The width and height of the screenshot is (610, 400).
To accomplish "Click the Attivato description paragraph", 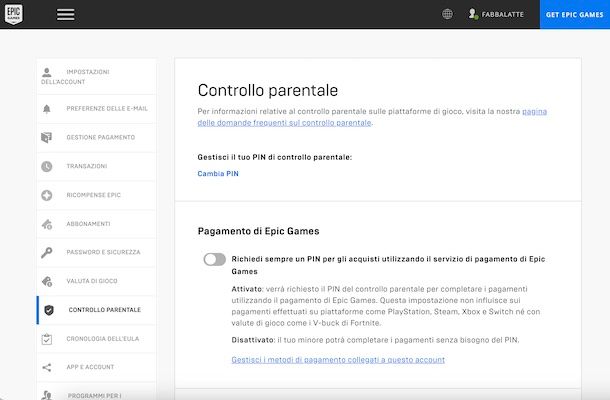I will 386,306.
